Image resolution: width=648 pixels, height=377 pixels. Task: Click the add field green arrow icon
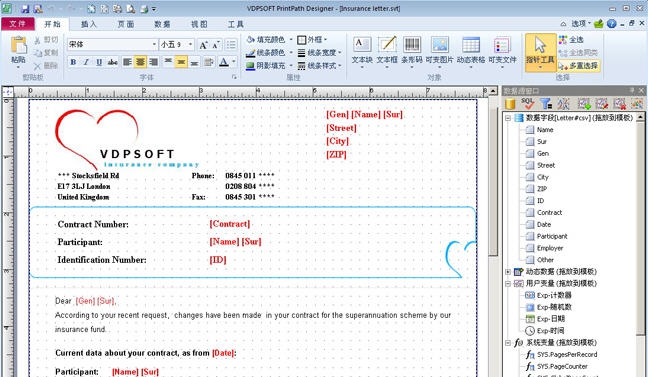584,103
